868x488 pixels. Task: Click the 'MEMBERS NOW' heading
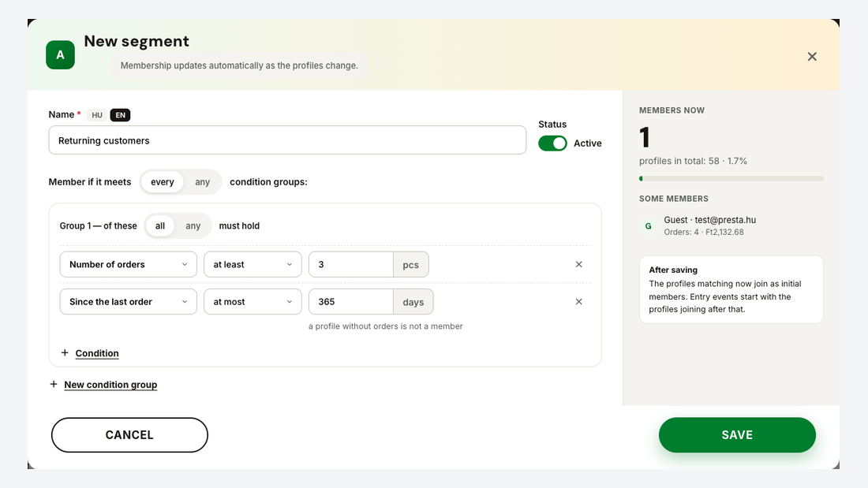click(x=672, y=110)
